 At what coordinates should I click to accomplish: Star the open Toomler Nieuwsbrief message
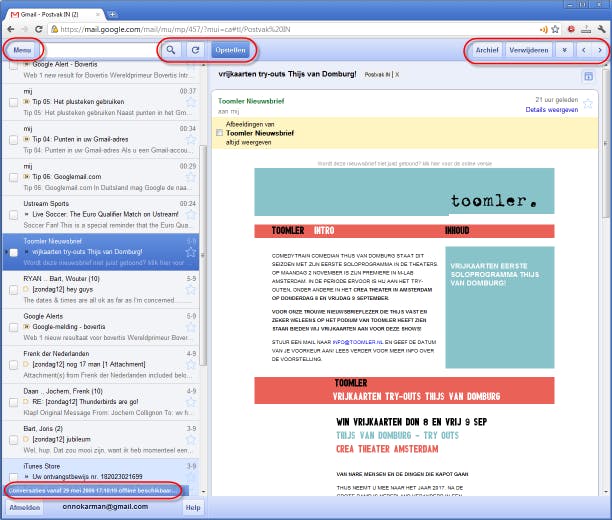pos(587,104)
